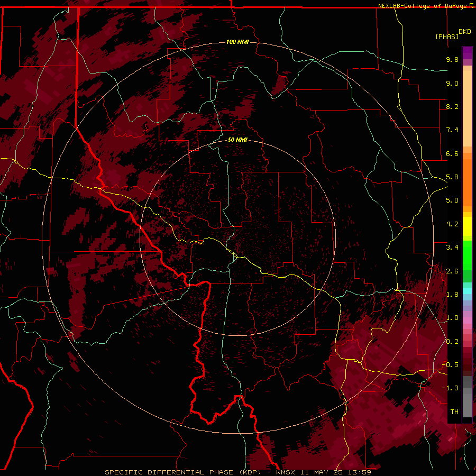Click the 7.4 color scale value

[x=452, y=130]
